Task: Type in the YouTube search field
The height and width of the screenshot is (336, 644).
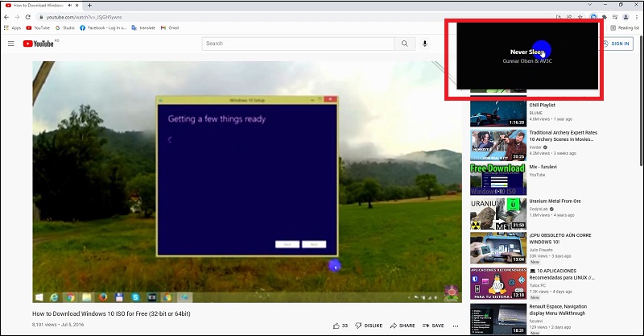Action: point(298,44)
